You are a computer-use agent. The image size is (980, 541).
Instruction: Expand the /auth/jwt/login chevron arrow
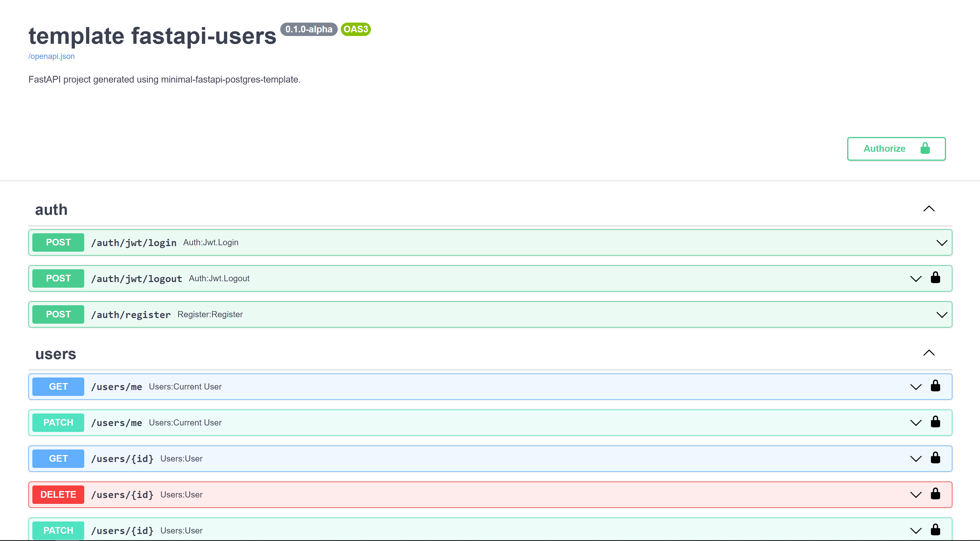[x=942, y=243]
